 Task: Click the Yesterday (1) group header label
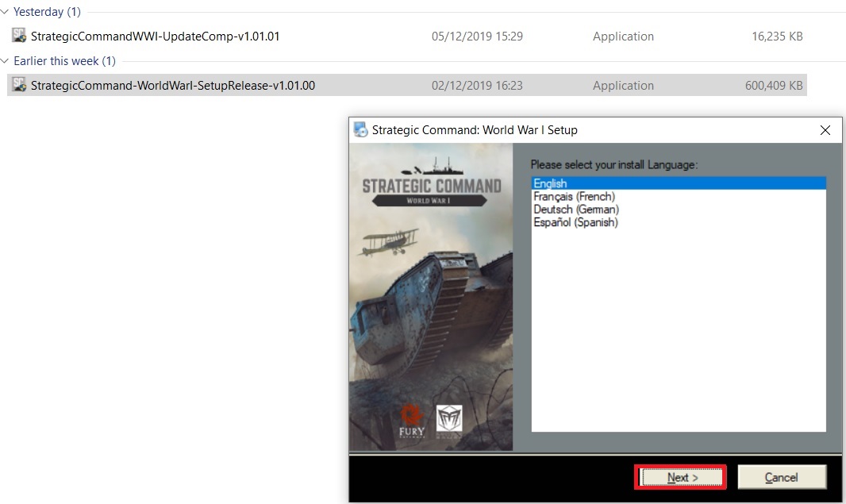tap(47, 11)
